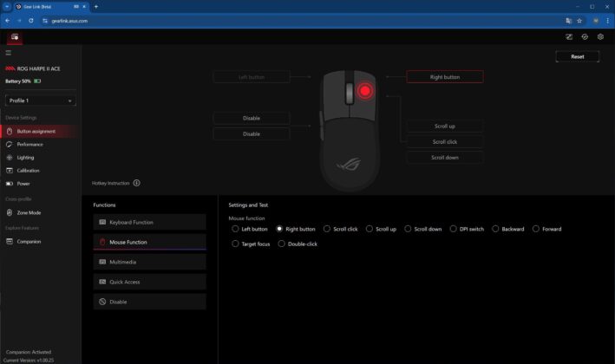Choose the Quick Access function category
The image size is (615, 364).
tap(149, 282)
